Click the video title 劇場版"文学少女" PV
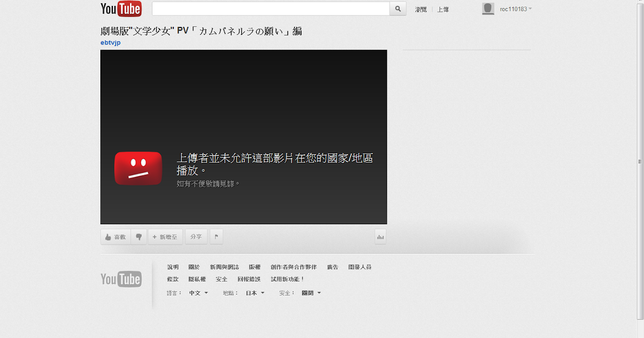Screen dimensions: 644x338 (201, 31)
